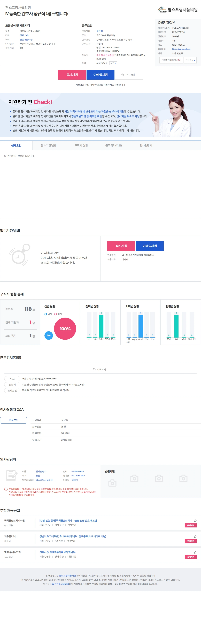Select the 남자 legend marker
Screen dimensions: 201x644
click(45, 314)
